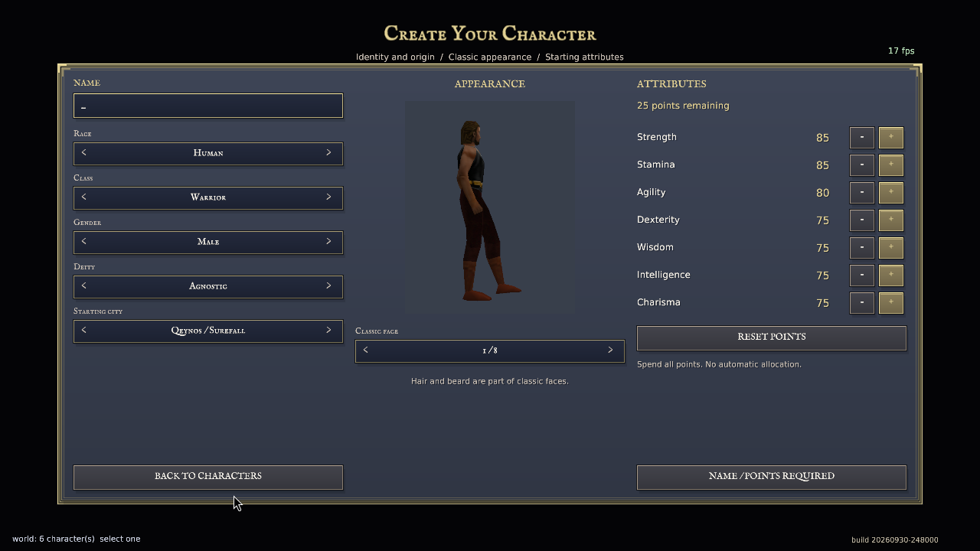Click the character model preview
The image size is (980, 551).
pos(490,207)
